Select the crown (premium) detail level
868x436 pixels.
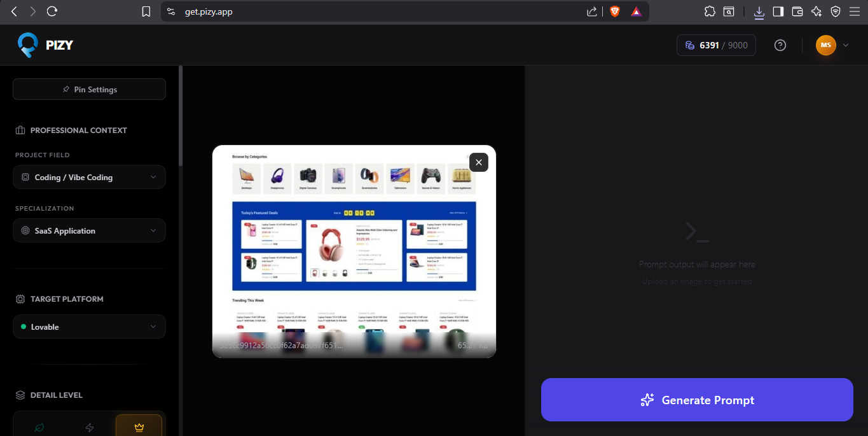click(139, 427)
